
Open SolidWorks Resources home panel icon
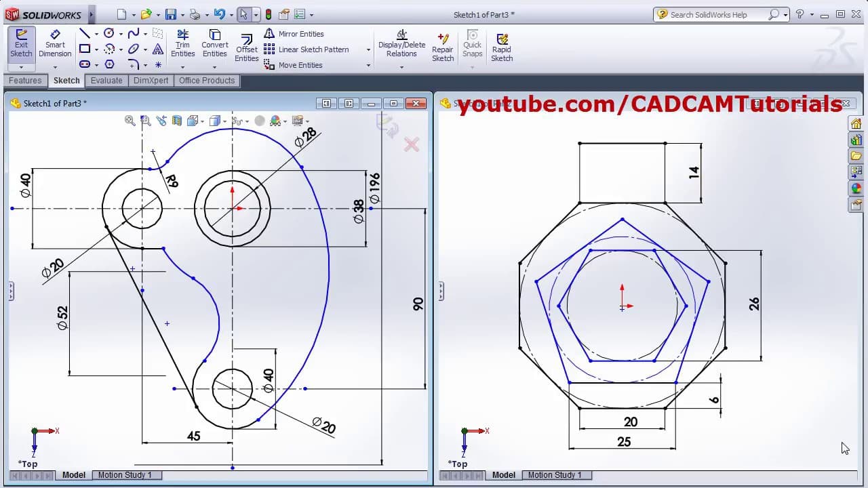coord(856,123)
